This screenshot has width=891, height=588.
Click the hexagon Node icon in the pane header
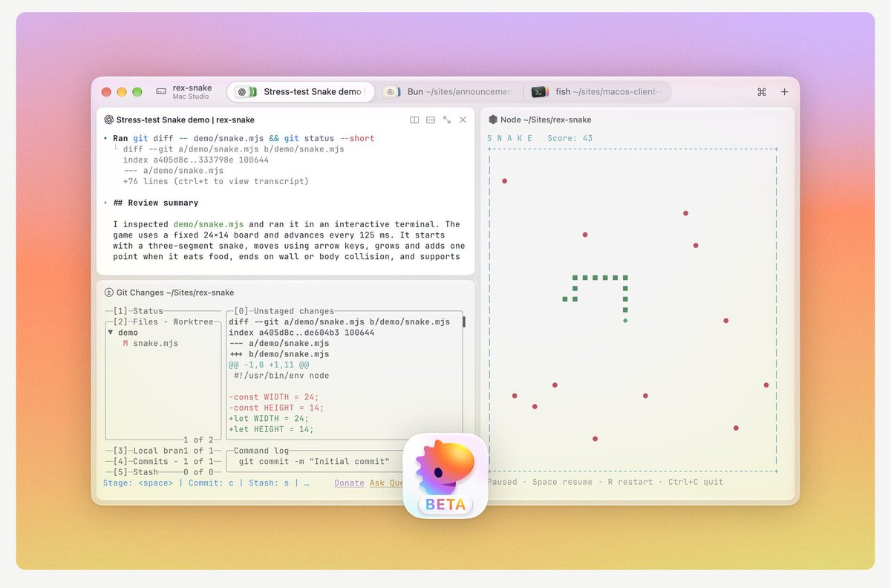pos(493,120)
